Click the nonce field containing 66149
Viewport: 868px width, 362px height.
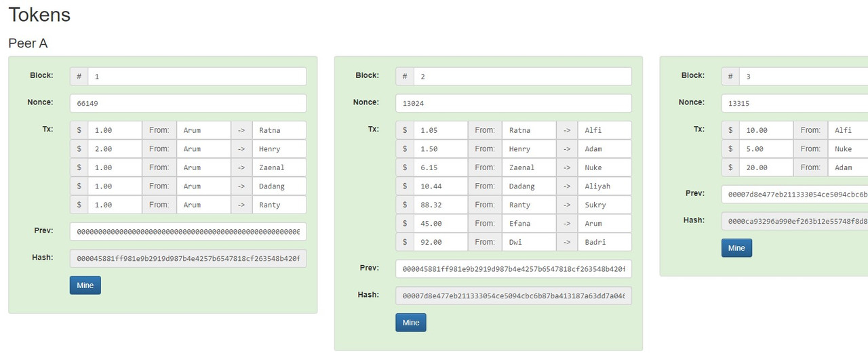point(188,103)
